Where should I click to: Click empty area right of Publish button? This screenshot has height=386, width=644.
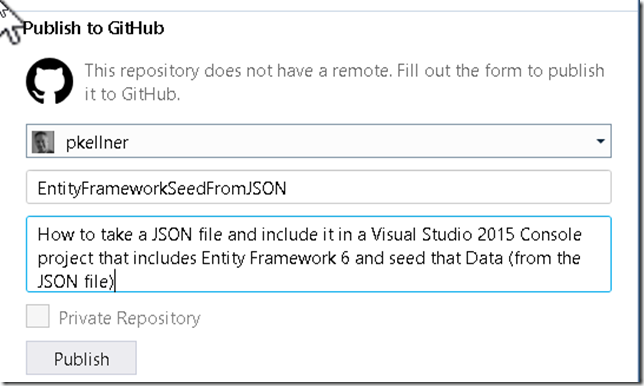click(x=370, y=358)
